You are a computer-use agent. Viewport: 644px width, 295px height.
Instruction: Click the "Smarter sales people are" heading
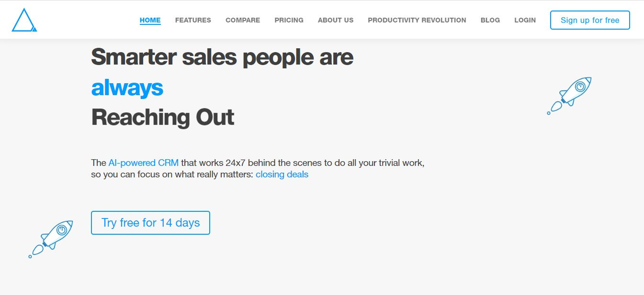tap(222, 57)
